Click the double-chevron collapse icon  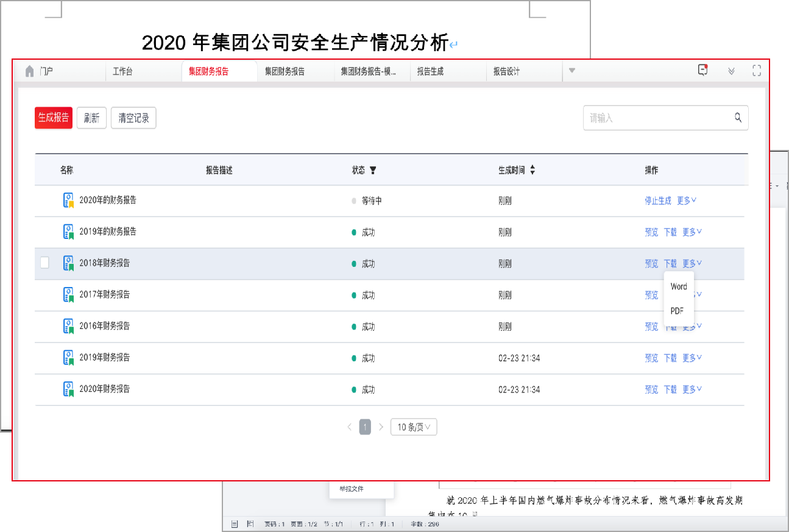coord(731,71)
